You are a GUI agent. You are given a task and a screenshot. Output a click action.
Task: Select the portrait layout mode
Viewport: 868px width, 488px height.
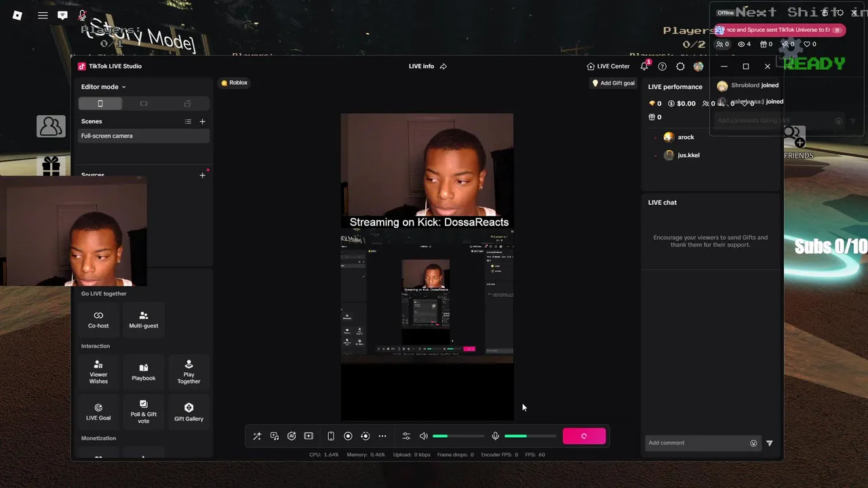coord(100,104)
